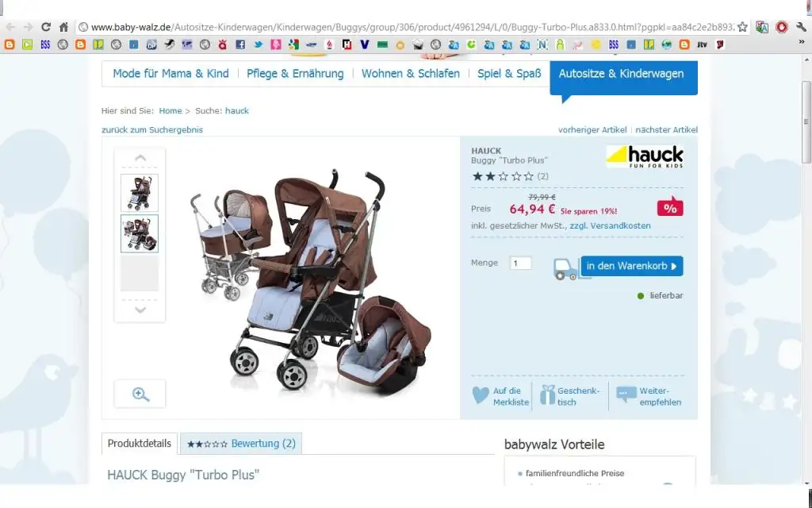Show previous thumbnails with the up chevron
The image size is (812, 508).
pos(140,158)
